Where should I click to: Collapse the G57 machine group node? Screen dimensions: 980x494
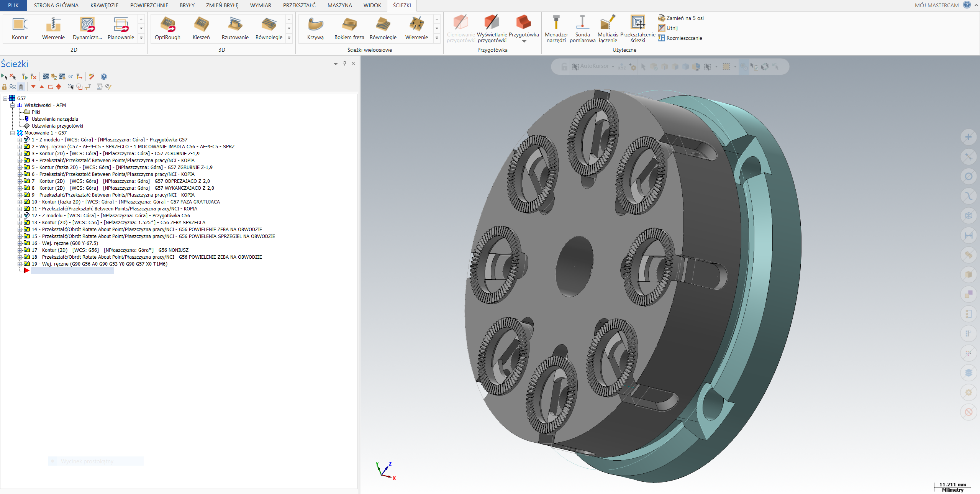coord(5,98)
